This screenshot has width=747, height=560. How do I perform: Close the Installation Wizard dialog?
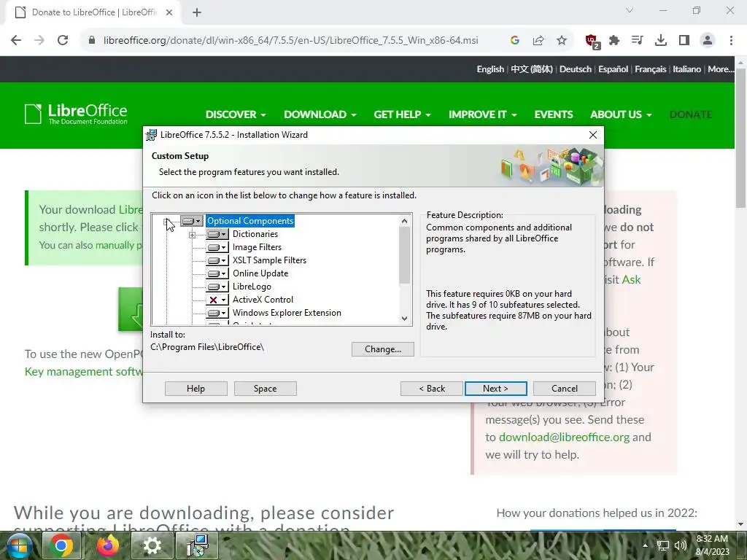(592, 135)
